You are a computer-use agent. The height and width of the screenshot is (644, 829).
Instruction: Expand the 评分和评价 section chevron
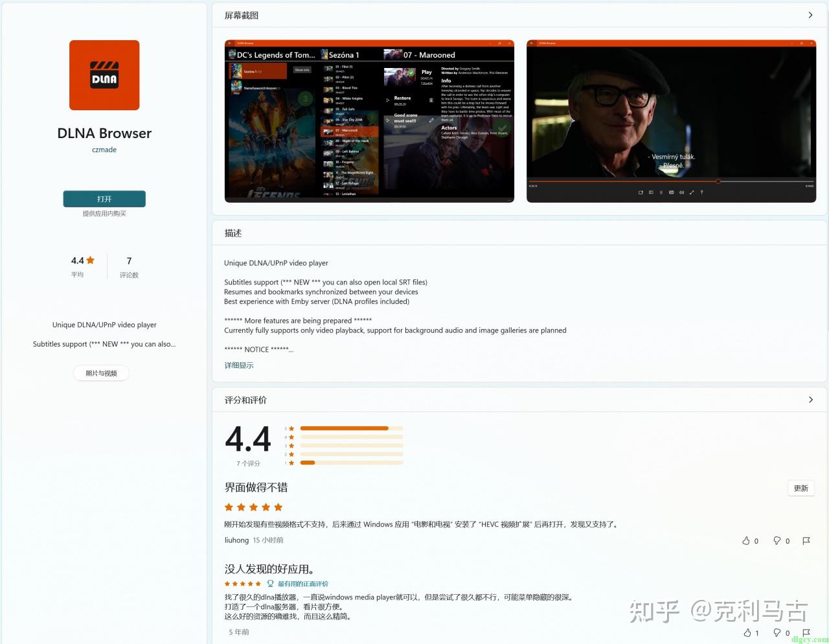point(810,400)
